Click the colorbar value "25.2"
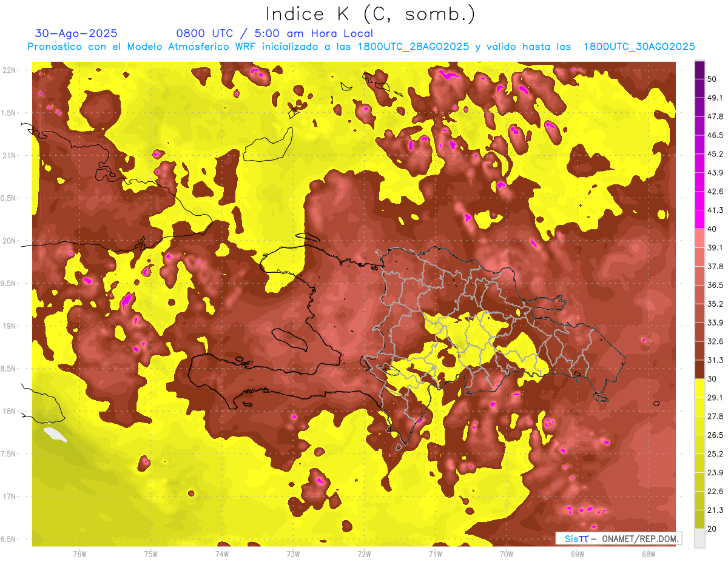Image resolution: width=728 pixels, height=562 pixels. click(715, 453)
